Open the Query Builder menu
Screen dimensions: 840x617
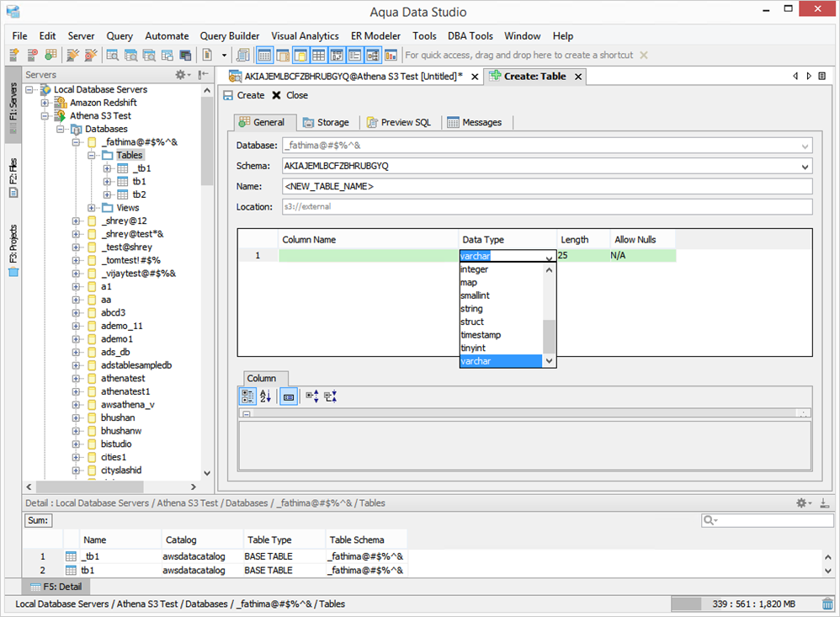[x=229, y=36]
